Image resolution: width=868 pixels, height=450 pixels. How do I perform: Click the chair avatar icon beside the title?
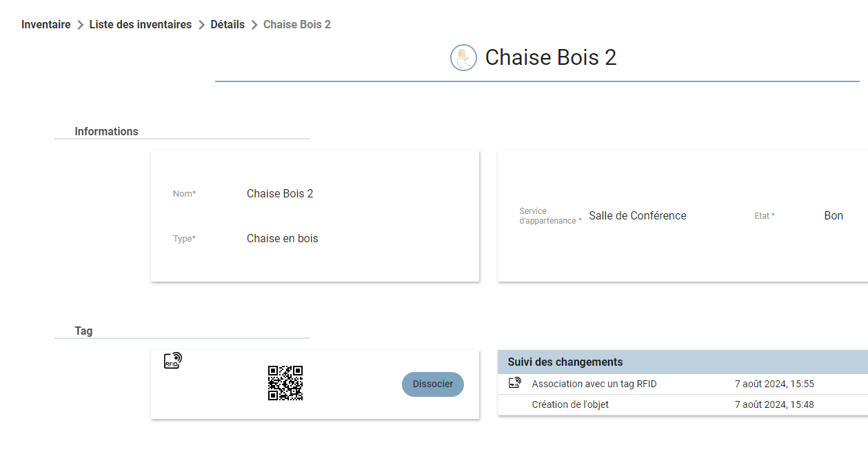(464, 57)
